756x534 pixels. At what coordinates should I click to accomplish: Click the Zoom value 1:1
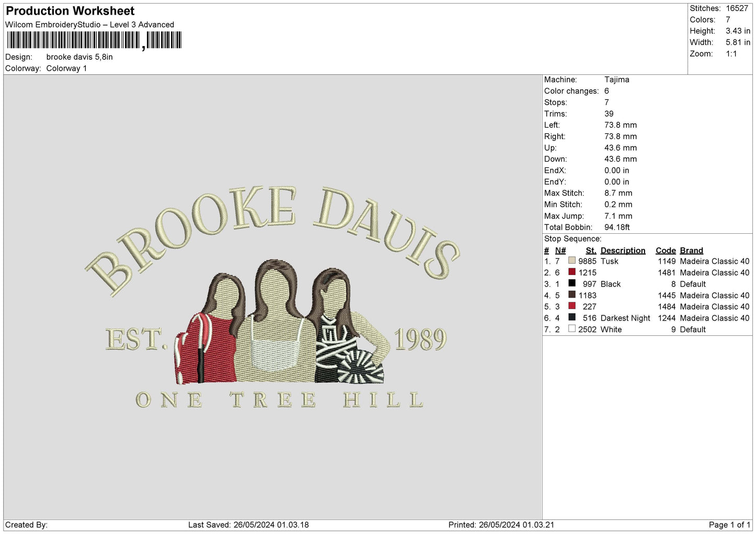point(731,54)
